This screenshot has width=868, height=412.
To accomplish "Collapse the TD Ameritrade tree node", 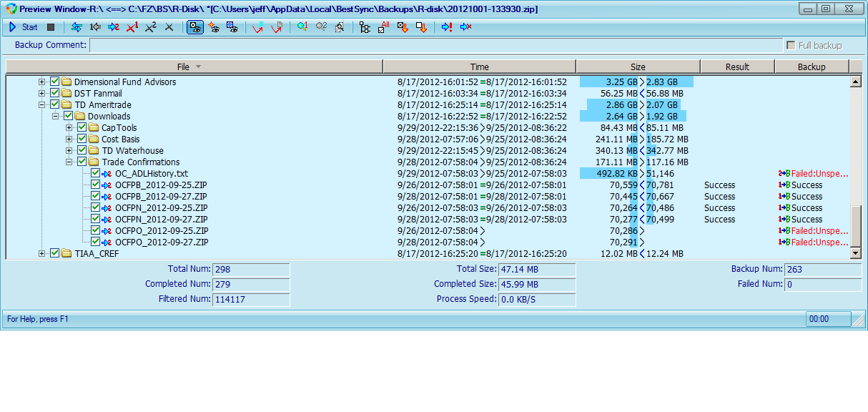I will tap(42, 105).
